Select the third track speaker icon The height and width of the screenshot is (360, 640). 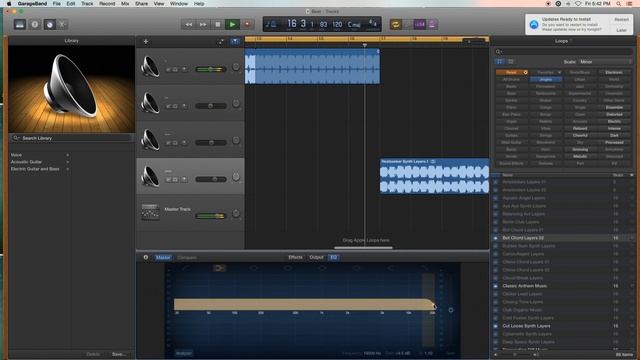point(150,140)
